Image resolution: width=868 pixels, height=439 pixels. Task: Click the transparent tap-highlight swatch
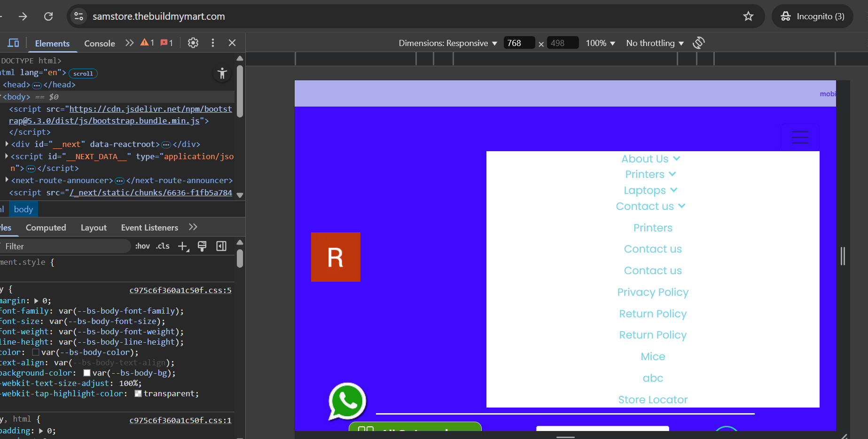[138, 393]
